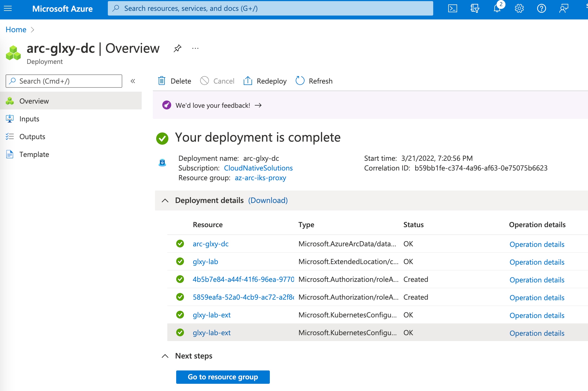The width and height of the screenshot is (588, 391).
Task: Click the Go to resource group button
Action: pyautogui.click(x=223, y=377)
